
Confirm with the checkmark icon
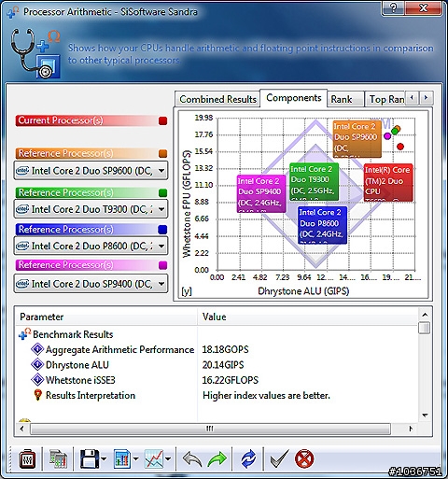click(x=279, y=458)
